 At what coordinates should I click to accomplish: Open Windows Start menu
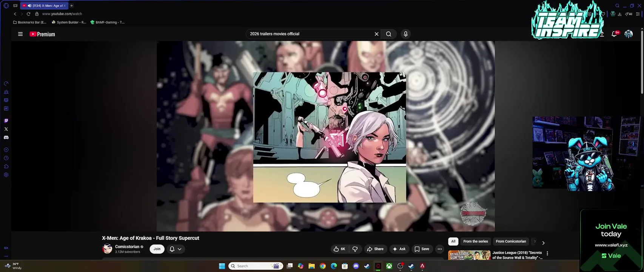(x=222, y=266)
